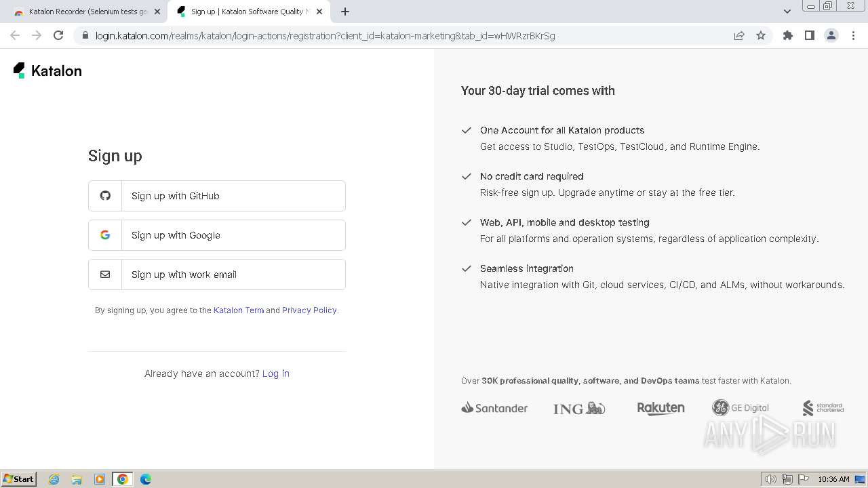868x488 pixels.
Task: Focus the browser address bar
Action: click(x=407, y=36)
